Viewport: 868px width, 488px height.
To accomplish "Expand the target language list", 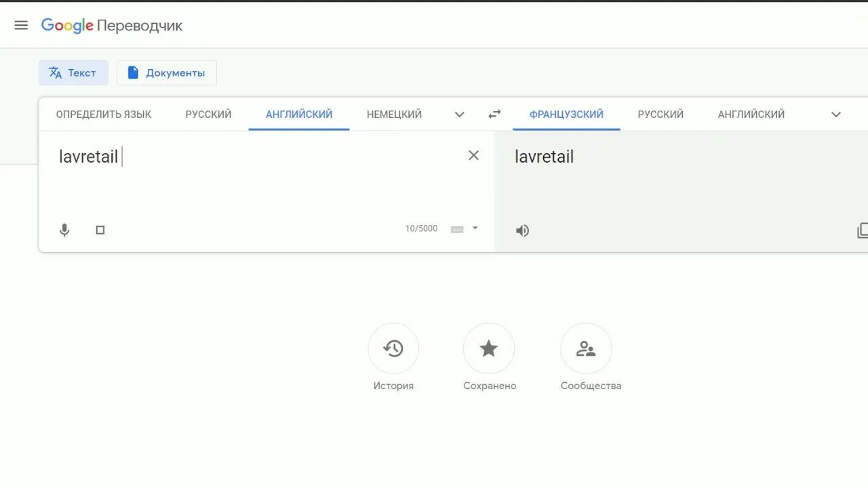I will 835,114.
